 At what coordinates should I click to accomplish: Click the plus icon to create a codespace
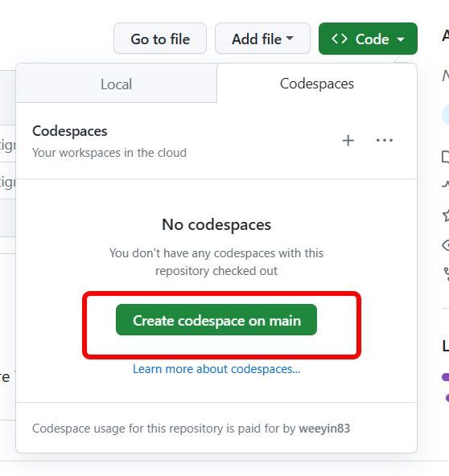[348, 141]
